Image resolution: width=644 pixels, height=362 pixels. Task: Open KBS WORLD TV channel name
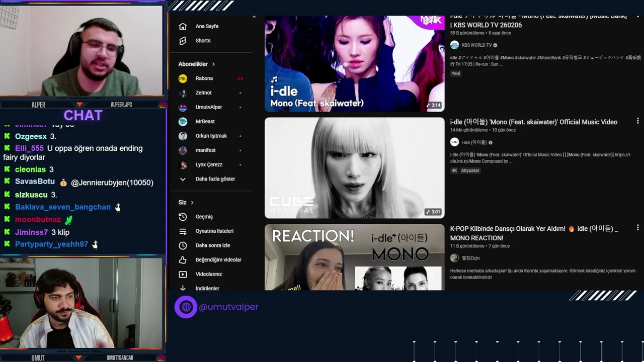476,45
